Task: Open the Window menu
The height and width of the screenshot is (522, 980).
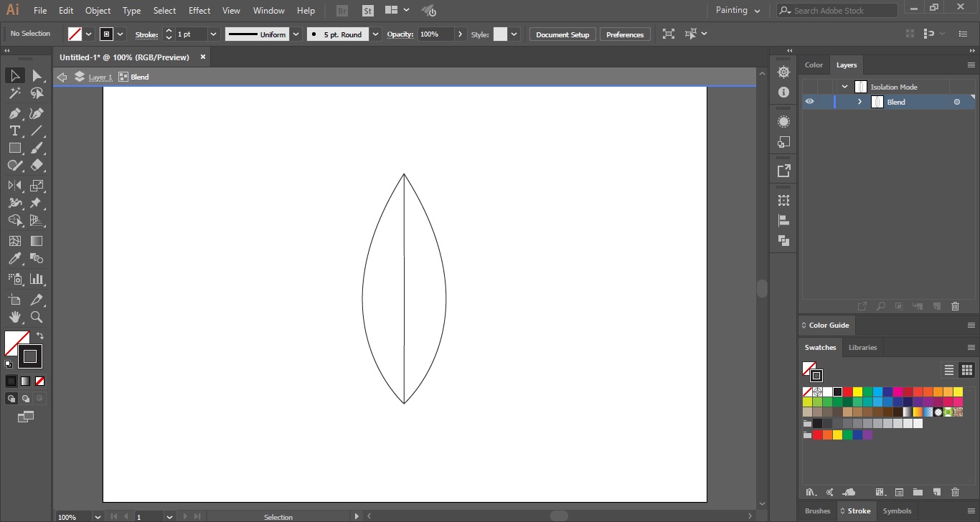Action: pyautogui.click(x=269, y=11)
